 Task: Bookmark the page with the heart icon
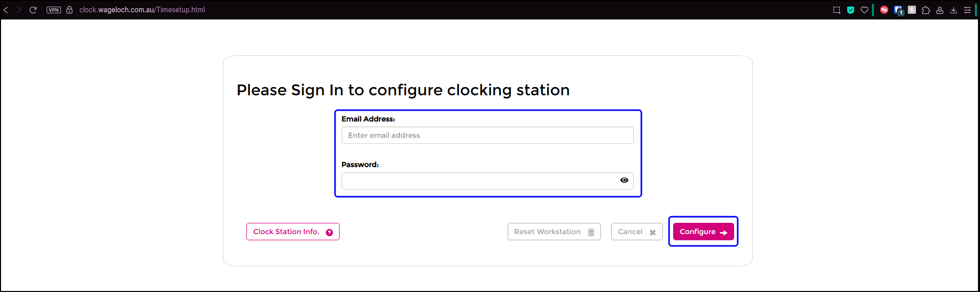(865, 10)
